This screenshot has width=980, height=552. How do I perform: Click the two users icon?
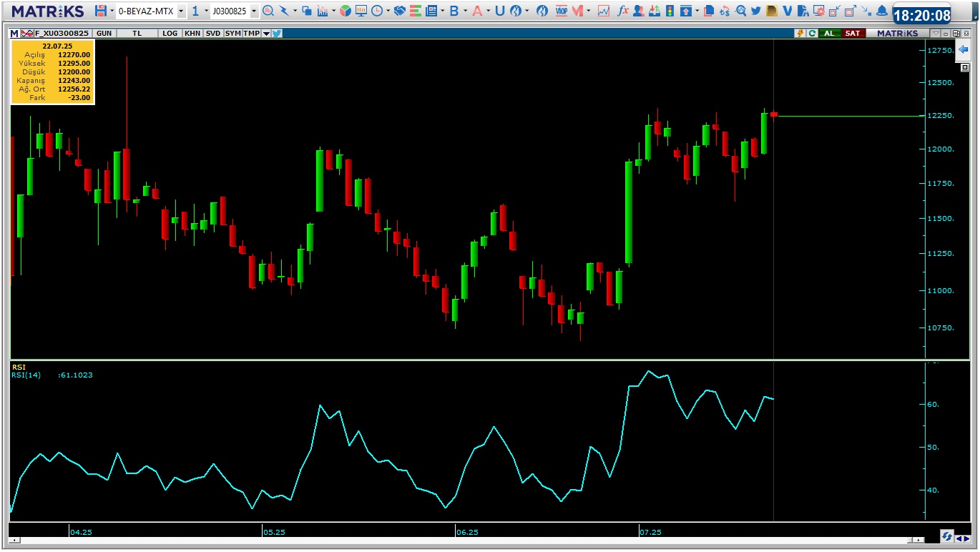tap(638, 11)
